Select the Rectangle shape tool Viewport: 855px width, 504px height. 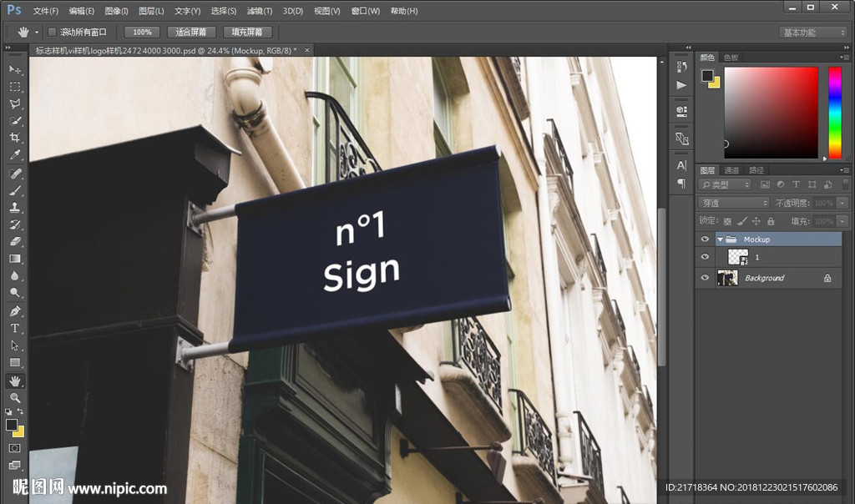coord(15,362)
